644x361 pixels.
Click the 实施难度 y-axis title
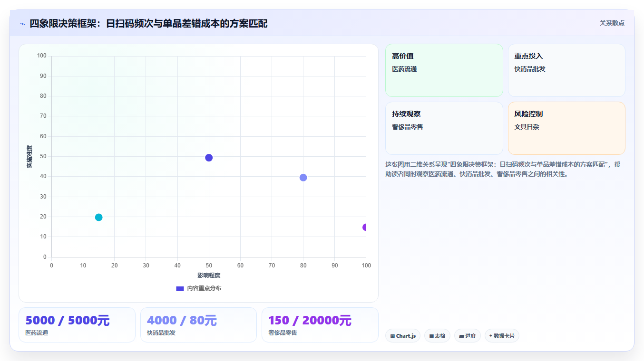click(29, 156)
